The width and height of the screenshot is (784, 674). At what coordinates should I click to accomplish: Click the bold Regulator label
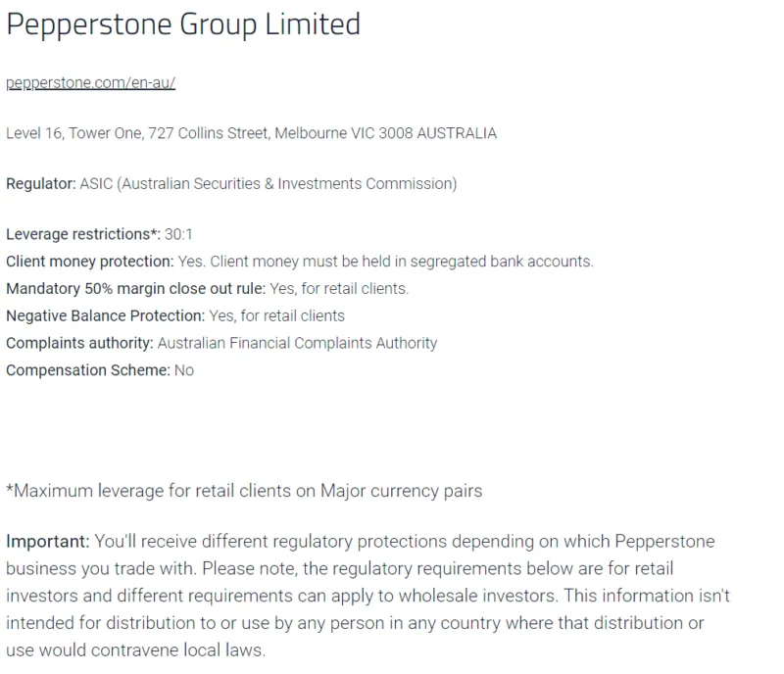click(x=40, y=183)
